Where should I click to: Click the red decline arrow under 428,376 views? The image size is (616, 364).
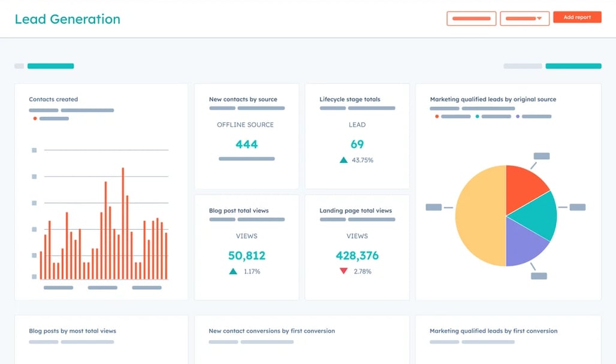(343, 271)
